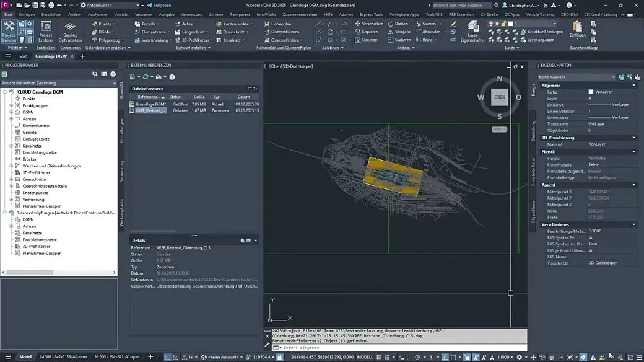Toggle the lock icon next to scale 1:9704.4
The image size is (644, 362).
[x=279, y=357]
